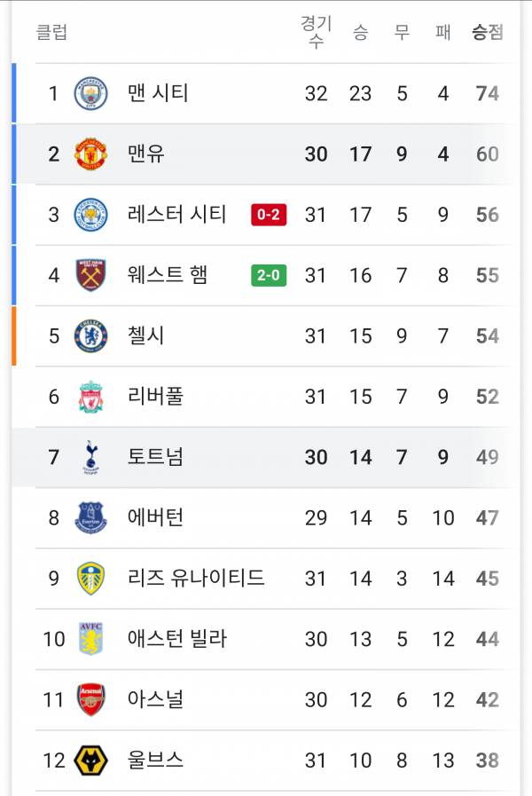Open the red 0-2 match result badge
This screenshot has height=796, width=532.
pos(269,215)
